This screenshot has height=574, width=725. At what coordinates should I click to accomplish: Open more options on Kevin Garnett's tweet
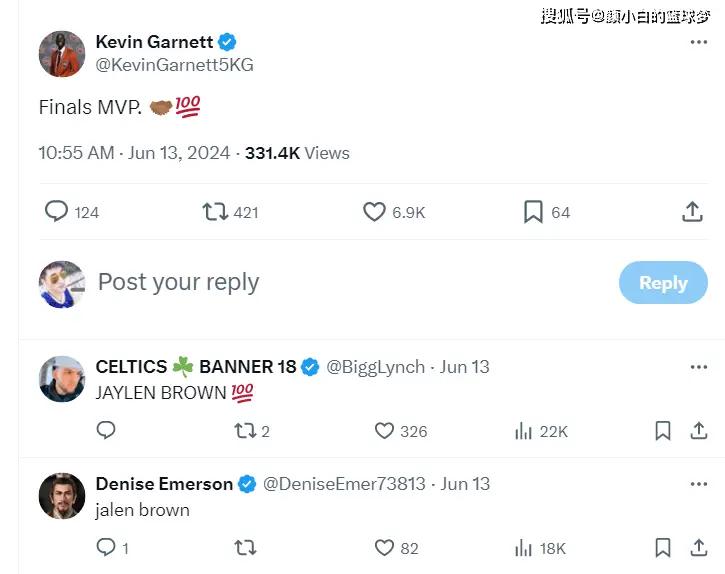(x=699, y=43)
